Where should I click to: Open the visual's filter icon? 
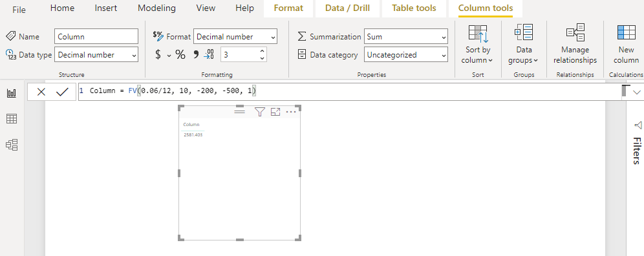click(259, 112)
